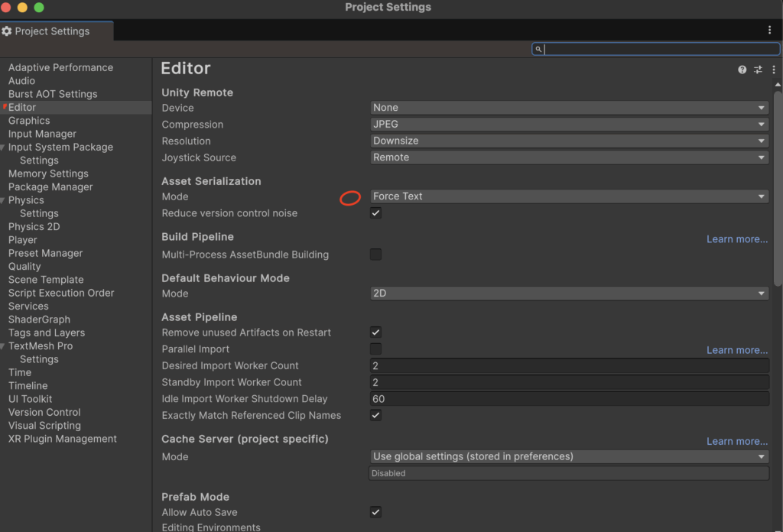The image size is (783, 532).
Task: Open Package Manager settings category
Action: point(50,187)
